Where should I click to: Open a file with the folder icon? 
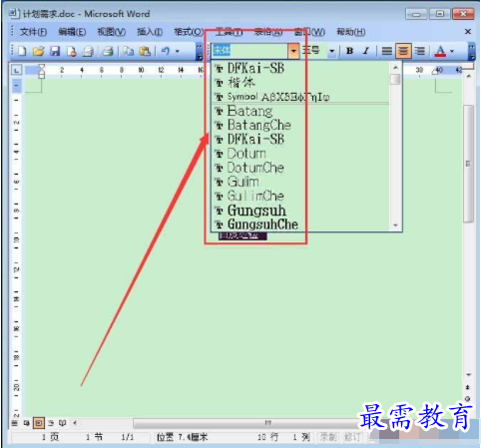(38, 51)
